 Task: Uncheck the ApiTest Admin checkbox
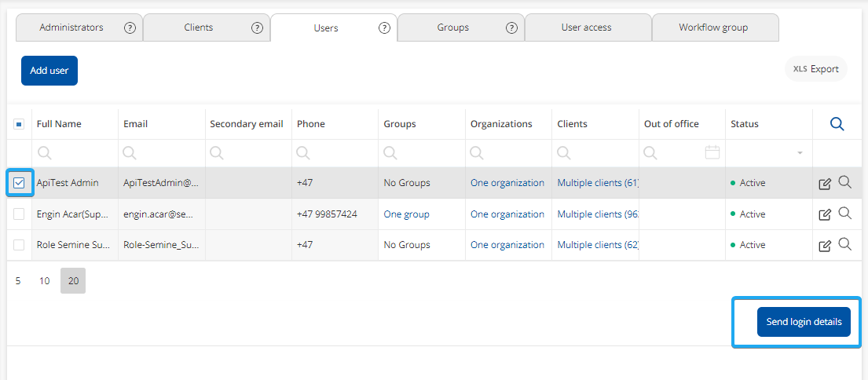pyautogui.click(x=20, y=183)
